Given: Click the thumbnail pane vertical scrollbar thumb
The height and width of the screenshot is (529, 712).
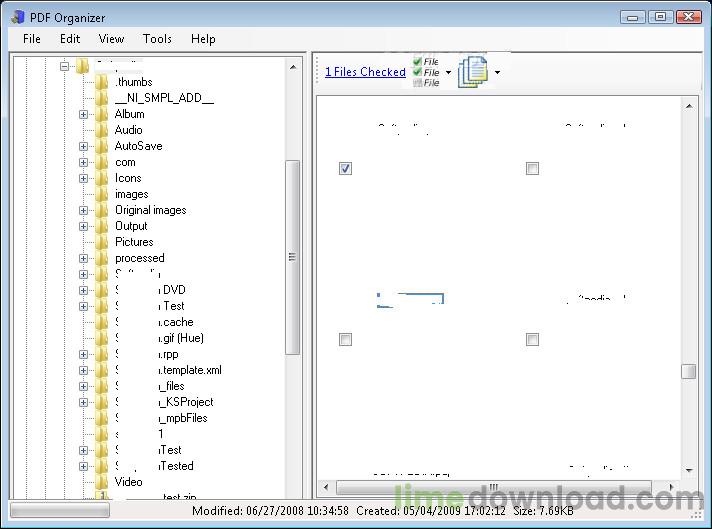Looking at the screenshot, I should [x=689, y=371].
